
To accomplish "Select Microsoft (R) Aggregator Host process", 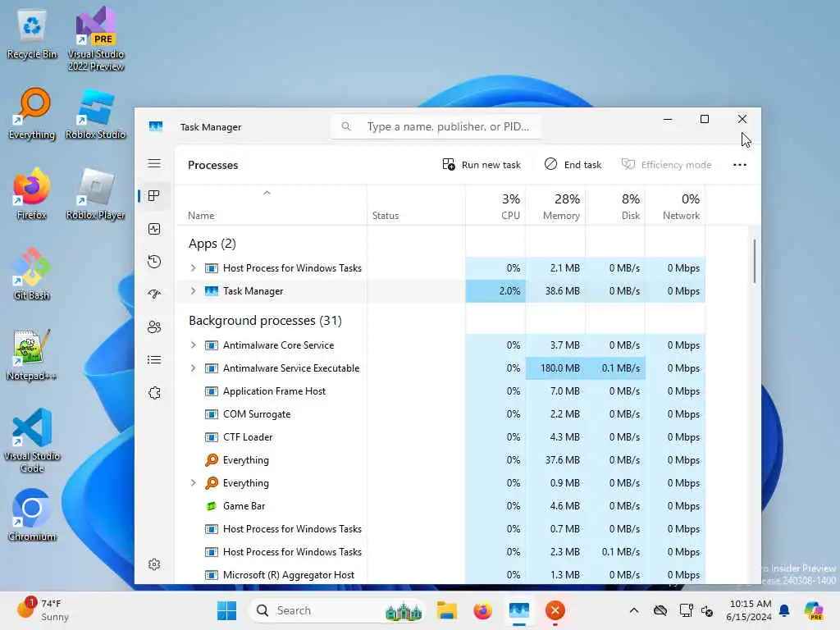I will pos(440,575).
